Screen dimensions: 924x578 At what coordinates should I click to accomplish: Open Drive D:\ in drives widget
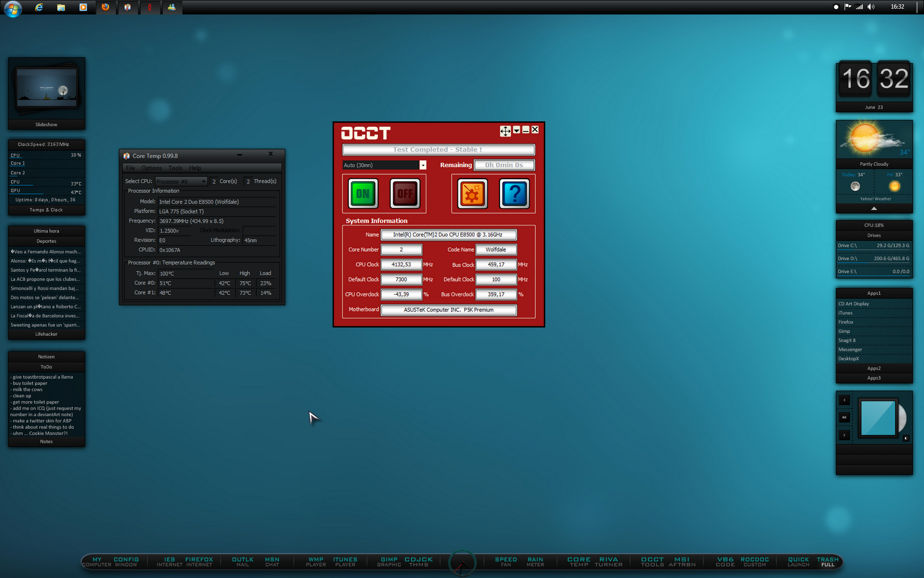[874, 258]
